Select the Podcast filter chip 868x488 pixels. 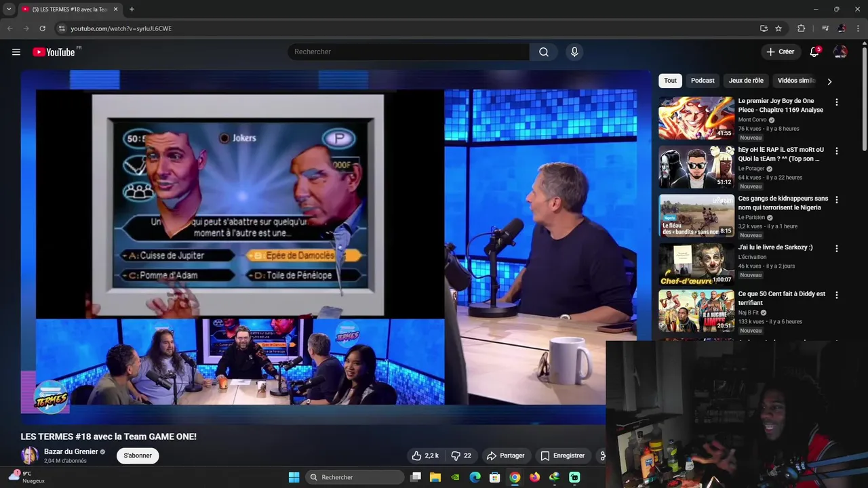click(703, 81)
